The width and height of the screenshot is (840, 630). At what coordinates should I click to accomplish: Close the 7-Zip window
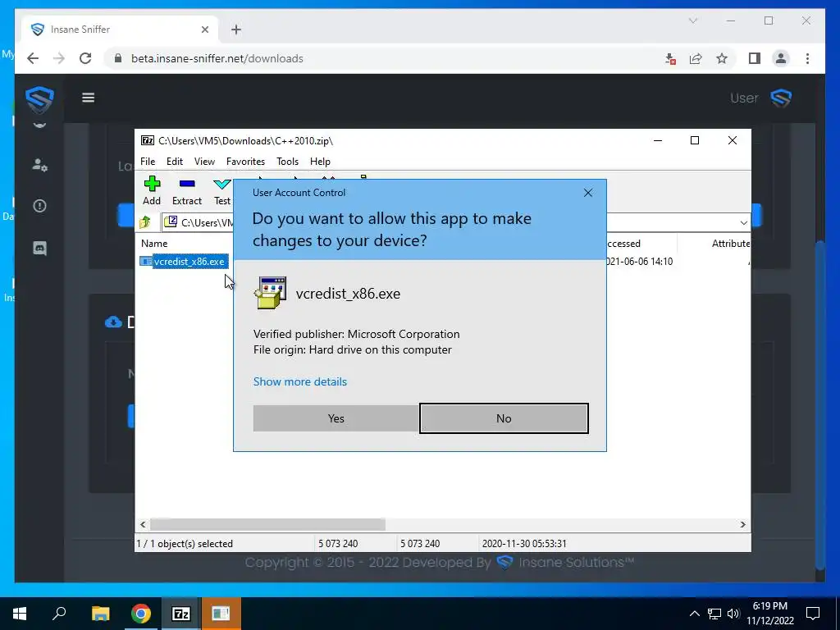[x=733, y=140]
